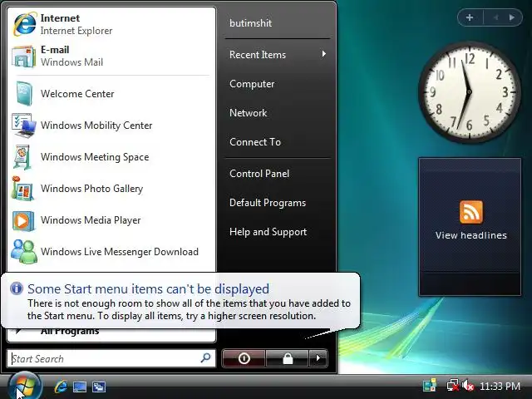Click the balloon information icon
The height and width of the screenshot is (399, 532).
click(x=17, y=288)
